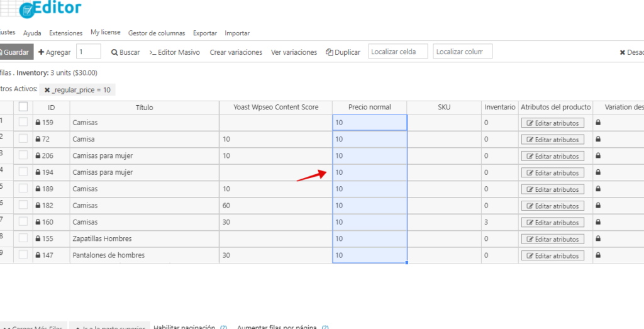Focus the Agregar rows number field

(x=88, y=52)
